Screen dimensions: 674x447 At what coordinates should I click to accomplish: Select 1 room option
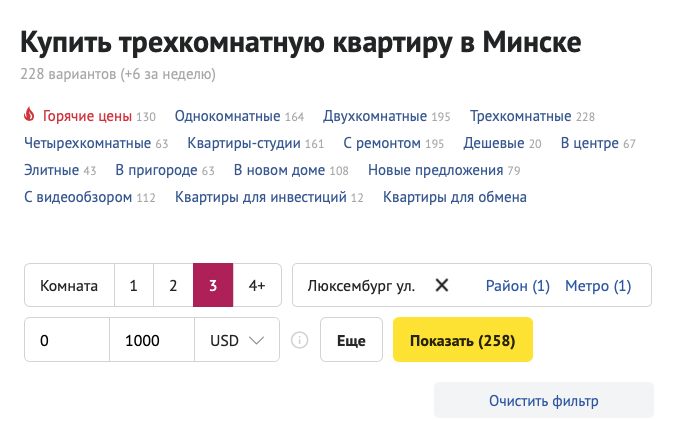point(133,286)
